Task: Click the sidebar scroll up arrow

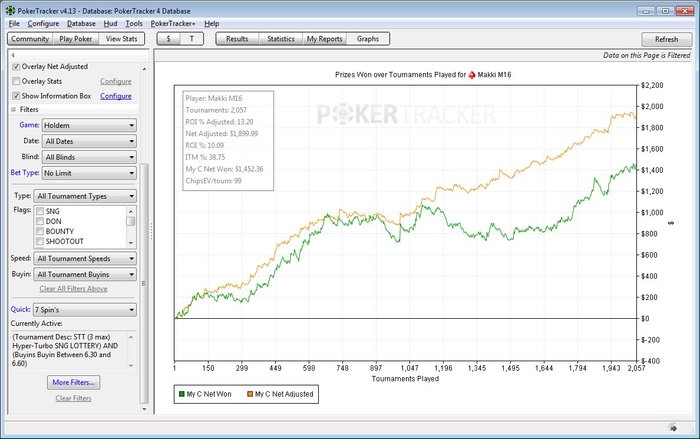Action: (x=144, y=69)
